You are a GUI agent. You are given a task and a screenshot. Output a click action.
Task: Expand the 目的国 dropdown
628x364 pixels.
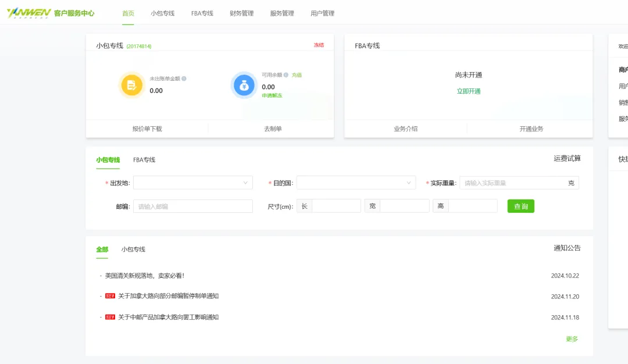point(356,183)
